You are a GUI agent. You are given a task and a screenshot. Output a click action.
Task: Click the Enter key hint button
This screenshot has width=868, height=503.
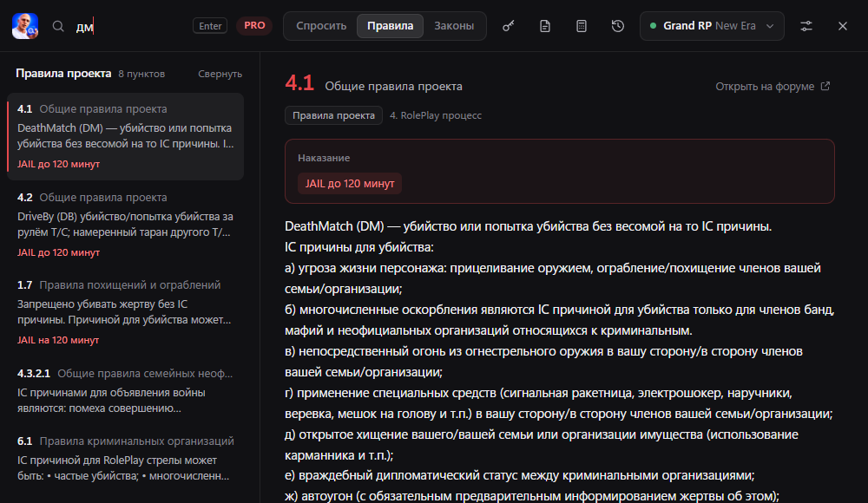[x=210, y=26]
